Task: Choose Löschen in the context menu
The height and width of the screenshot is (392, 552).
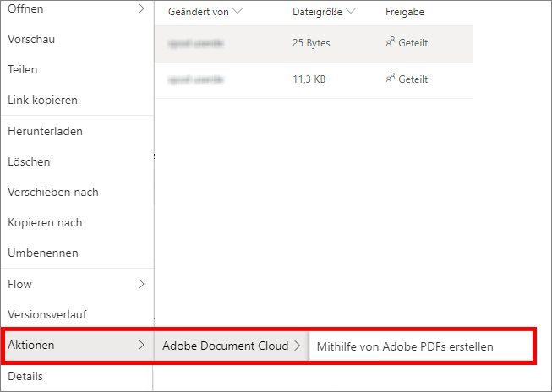Action: click(29, 161)
